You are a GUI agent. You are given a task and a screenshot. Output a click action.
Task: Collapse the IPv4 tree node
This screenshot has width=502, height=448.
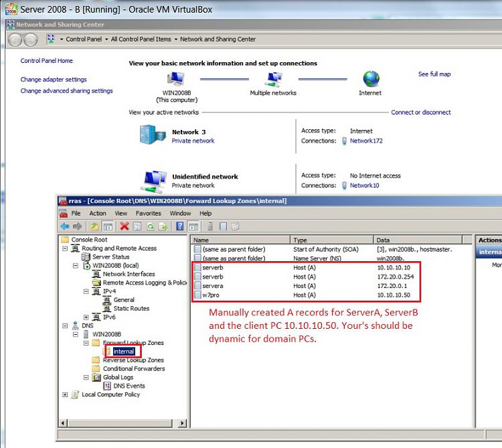(x=86, y=291)
